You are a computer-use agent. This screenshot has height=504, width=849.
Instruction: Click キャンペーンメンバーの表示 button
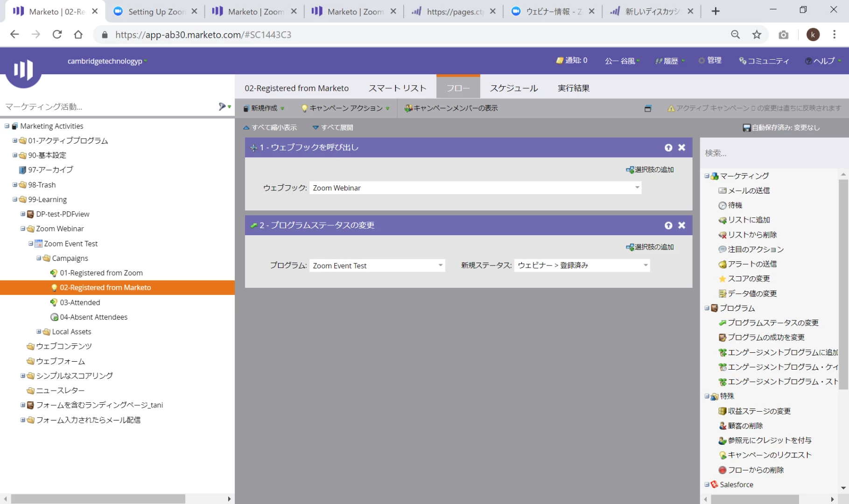451,108
